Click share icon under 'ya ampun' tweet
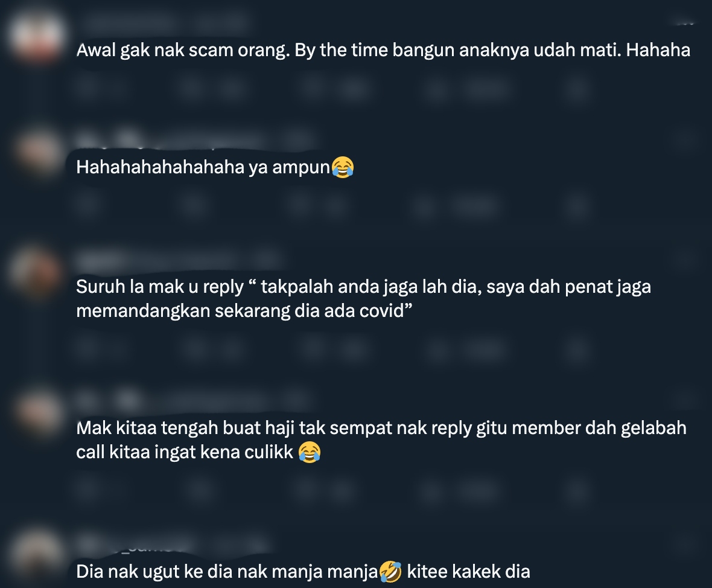 [577, 206]
